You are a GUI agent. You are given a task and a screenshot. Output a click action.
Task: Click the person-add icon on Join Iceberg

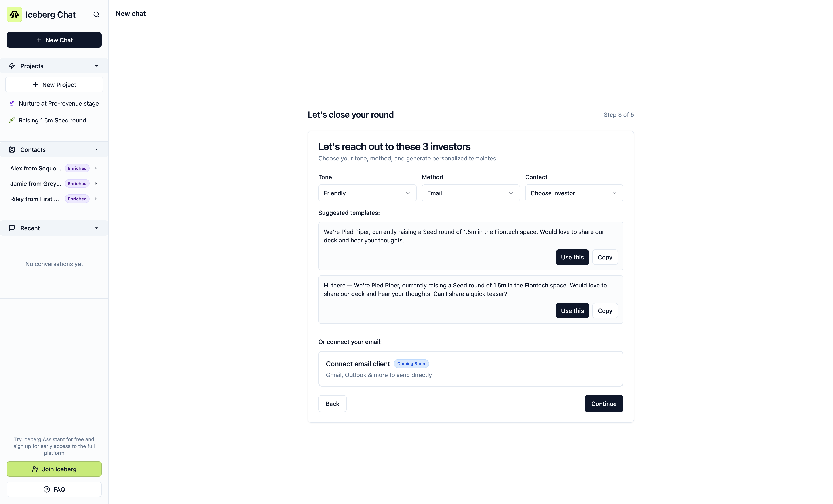35,469
